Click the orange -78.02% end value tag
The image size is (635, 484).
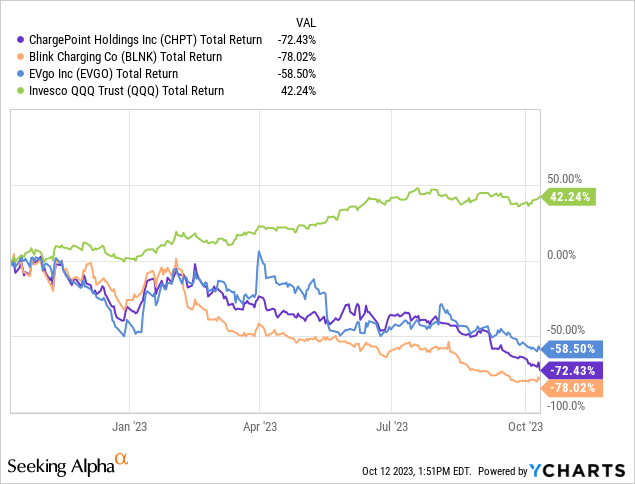point(572,388)
